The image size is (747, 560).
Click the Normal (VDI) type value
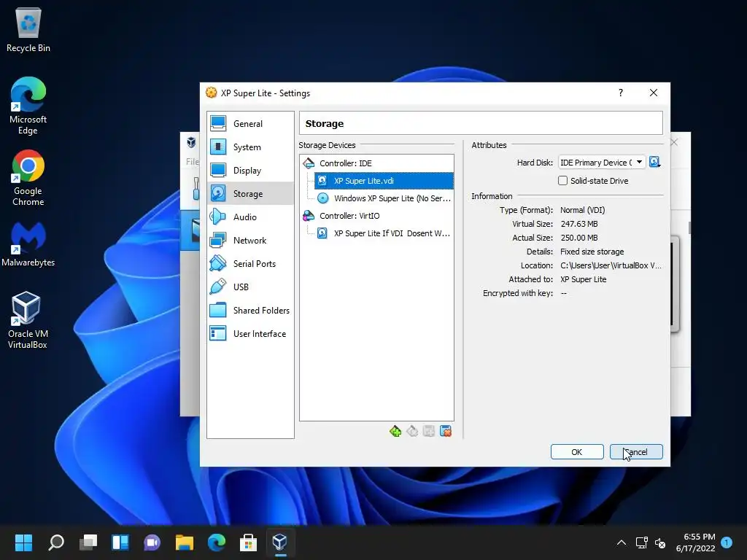[x=583, y=210]
